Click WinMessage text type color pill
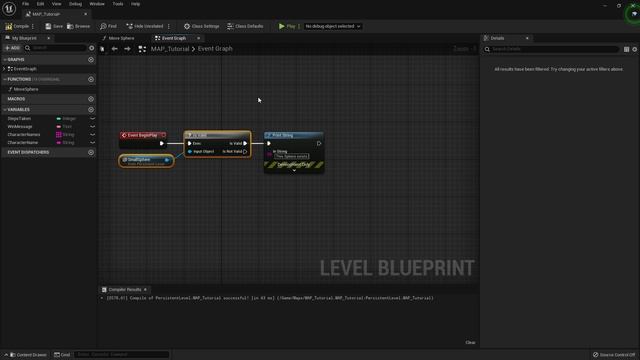Screen dimensions: 640x360 [x=58, y=127]
